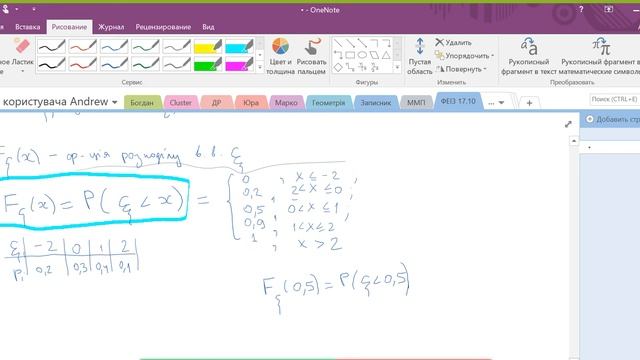The height and width of the screenshot is (360, 640).
Task: Select the diamond shape
Action: click(338, 67)
